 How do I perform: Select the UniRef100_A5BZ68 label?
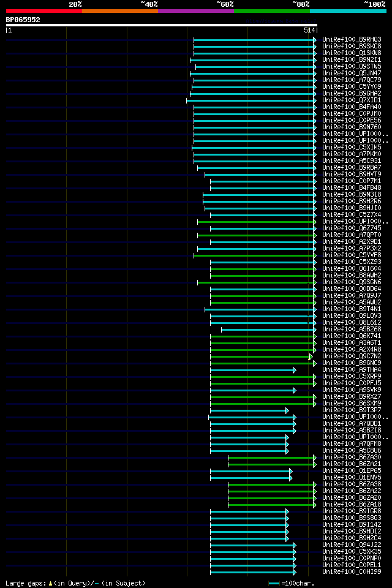[x=352, y=330]
